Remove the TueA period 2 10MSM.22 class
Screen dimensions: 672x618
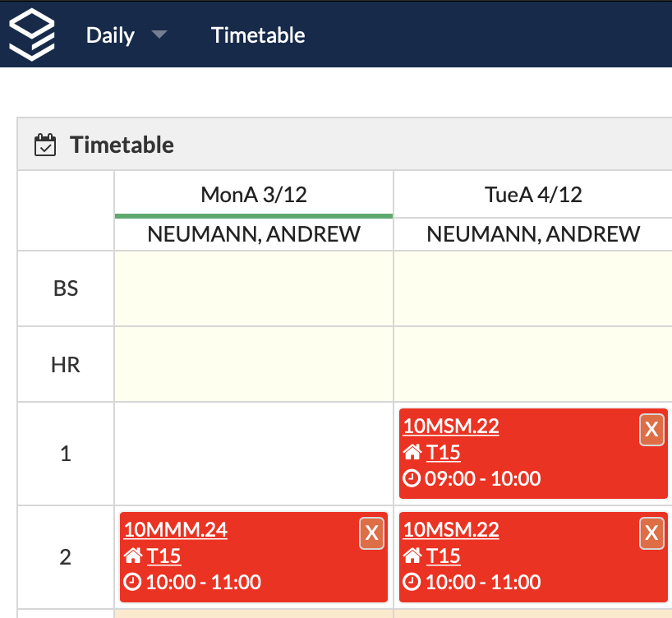(651, 533)
